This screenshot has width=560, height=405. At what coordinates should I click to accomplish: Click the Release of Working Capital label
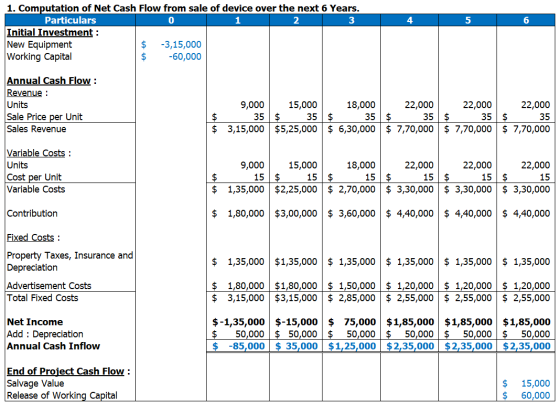click(x=62, y=396)
